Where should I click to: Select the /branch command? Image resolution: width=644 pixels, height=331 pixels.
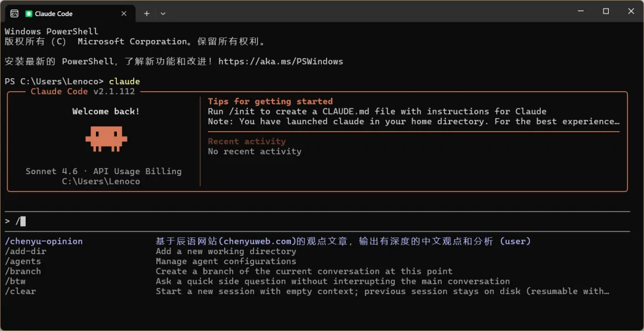[23, 271]
